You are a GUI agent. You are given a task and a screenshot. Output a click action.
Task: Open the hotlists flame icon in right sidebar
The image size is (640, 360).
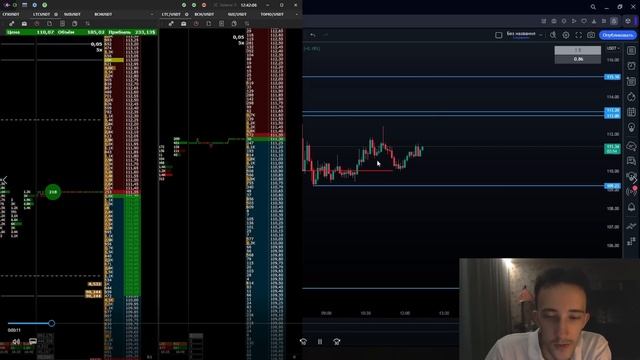[x=631, y=97]
